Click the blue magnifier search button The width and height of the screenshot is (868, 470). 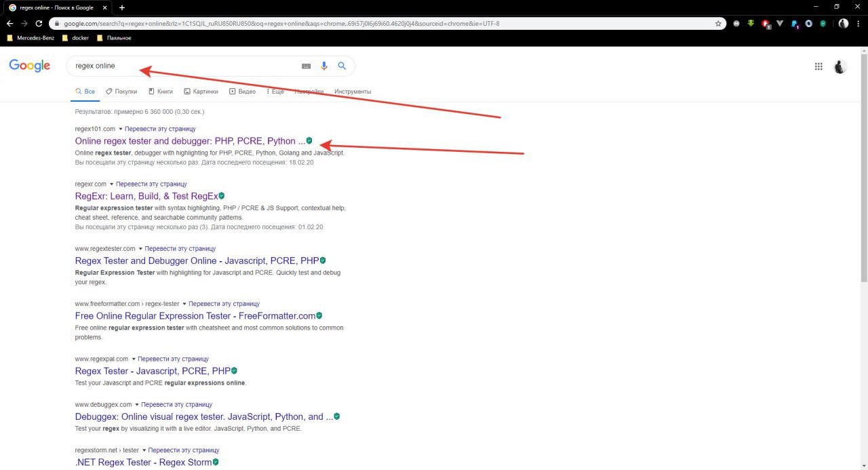click(x=342, y=66)
